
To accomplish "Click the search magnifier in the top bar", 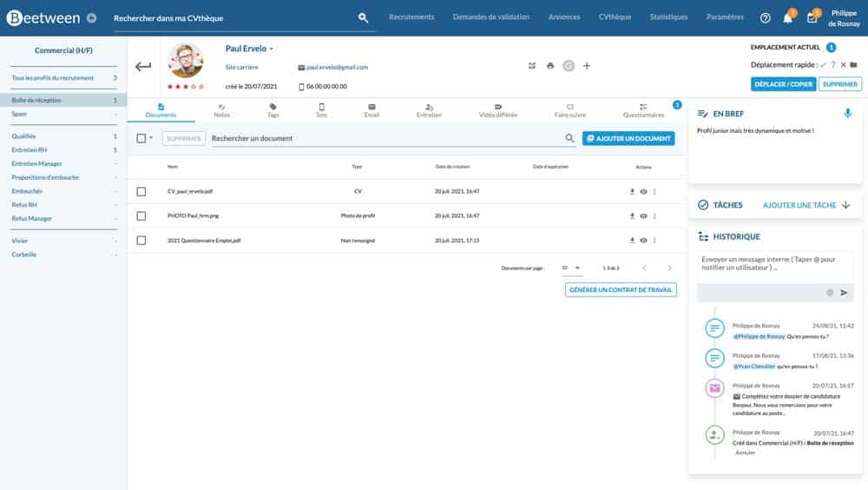I will tap(363, 17).
